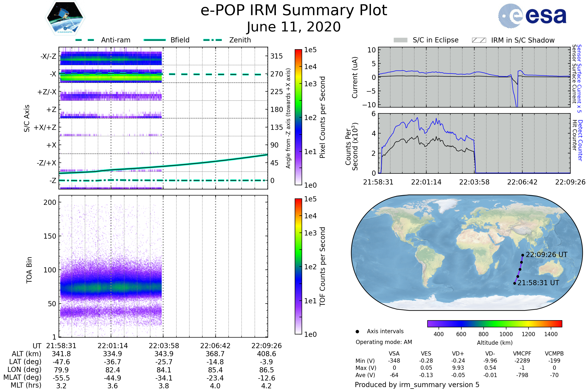Viewport: 588px width, 392px height.
Task: Click the 22:01:14 UT tick label under TOA plot
Action: (112, 346)
